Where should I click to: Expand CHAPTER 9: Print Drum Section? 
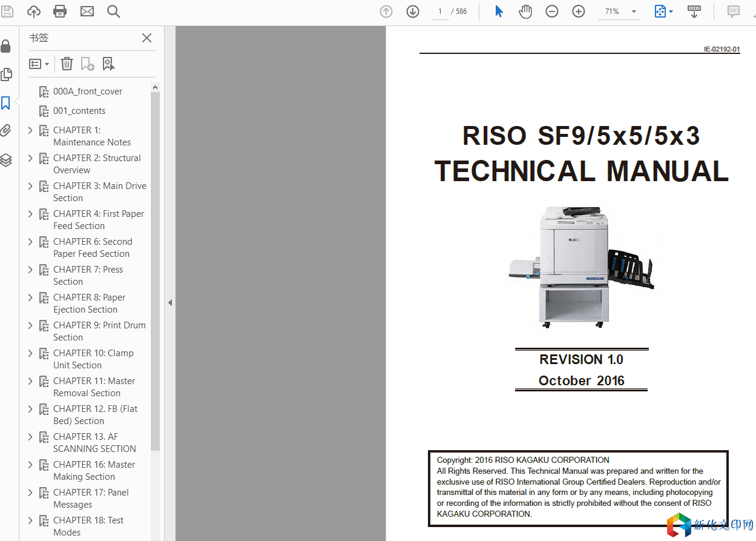30,325
